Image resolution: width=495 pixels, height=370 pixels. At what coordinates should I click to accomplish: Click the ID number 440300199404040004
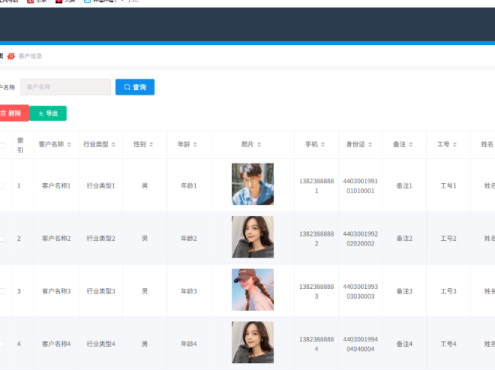pos(360,344)
